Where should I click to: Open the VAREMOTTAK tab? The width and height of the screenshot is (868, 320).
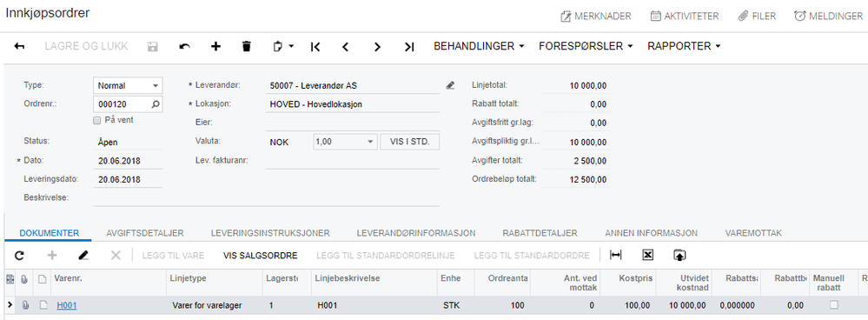[753, 233]
